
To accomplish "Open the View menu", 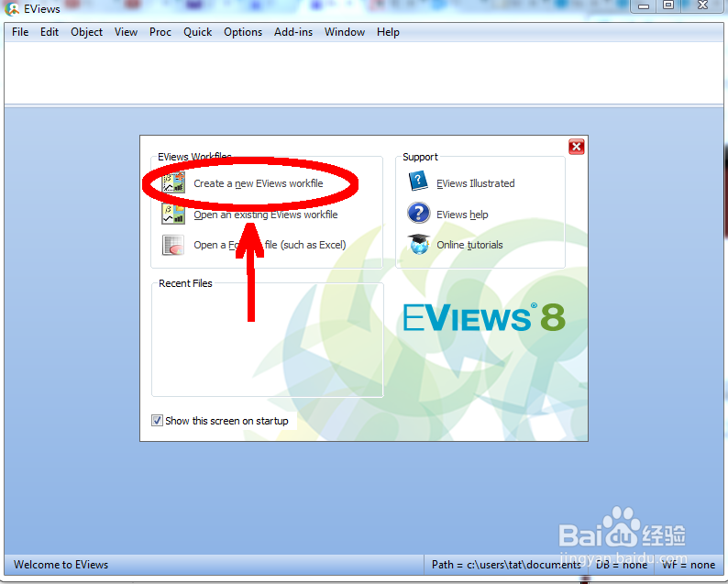I will 126,32.
